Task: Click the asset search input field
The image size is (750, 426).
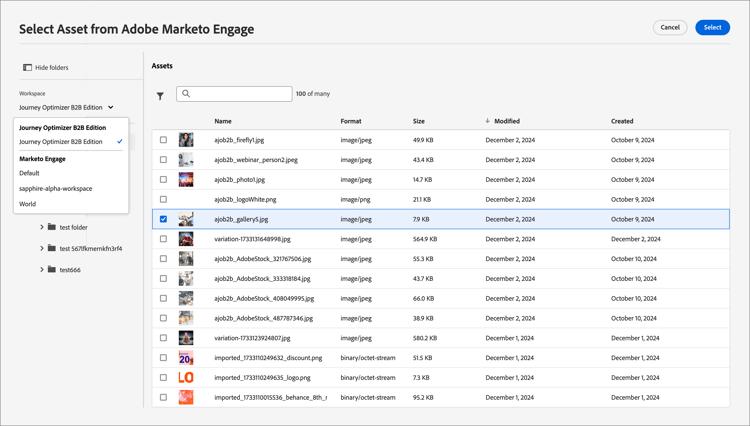Action: click(x=240, y=94)
